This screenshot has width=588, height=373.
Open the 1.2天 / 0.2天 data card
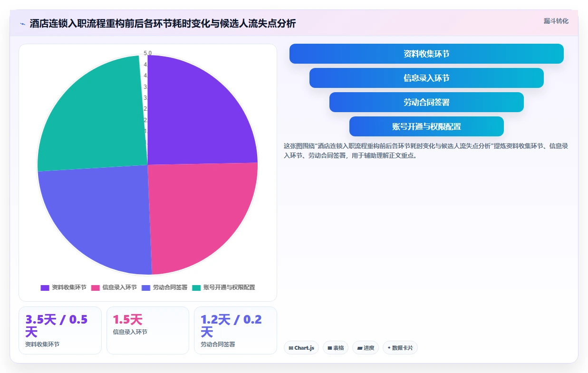[x=235, y=330]
